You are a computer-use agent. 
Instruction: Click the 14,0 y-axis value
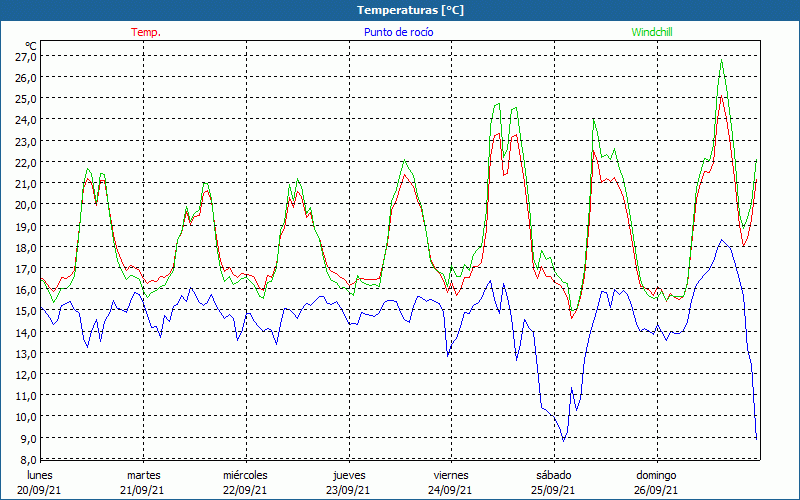pyautogui.click(x=26, y=332)
